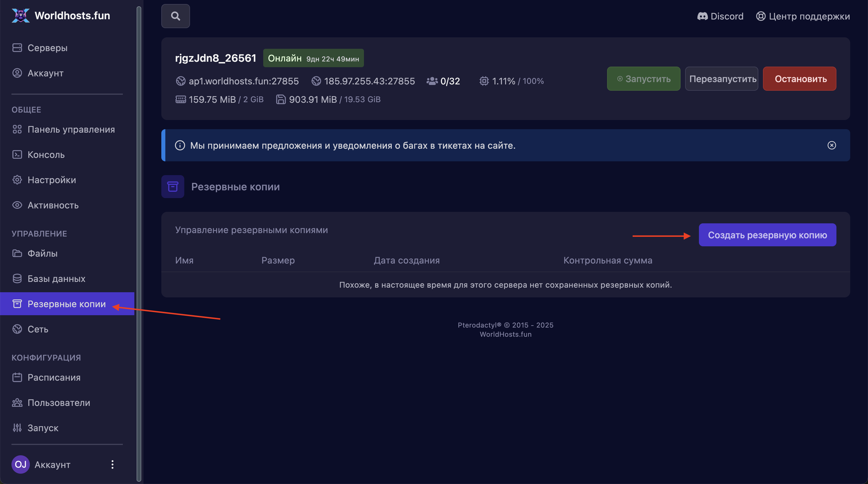Click the OJ account avatar
Screen dimensions: 868x484
coord(21,464)
